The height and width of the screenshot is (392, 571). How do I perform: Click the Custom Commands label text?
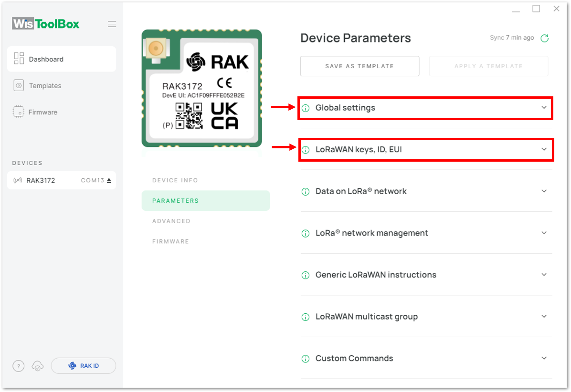click(x=354, y=358)
